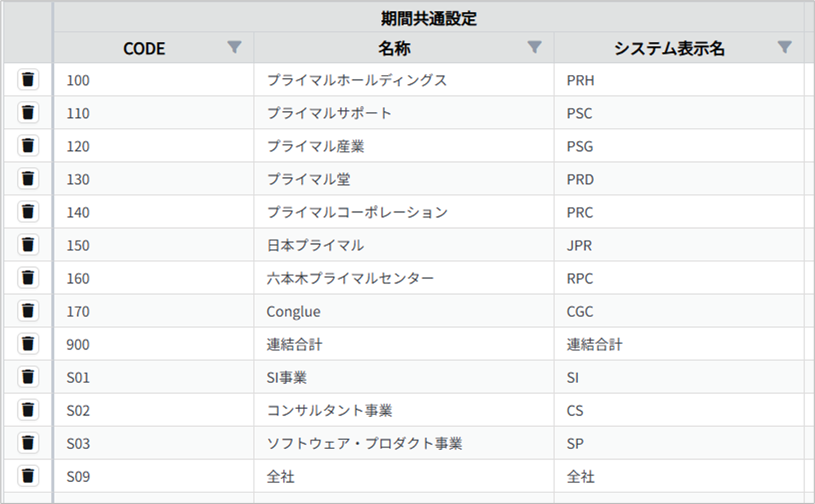The width and height of the screenshot is (815, 504).
Task: Remove the SI事業 row using trash icon
Action: (x=28, y=377)
